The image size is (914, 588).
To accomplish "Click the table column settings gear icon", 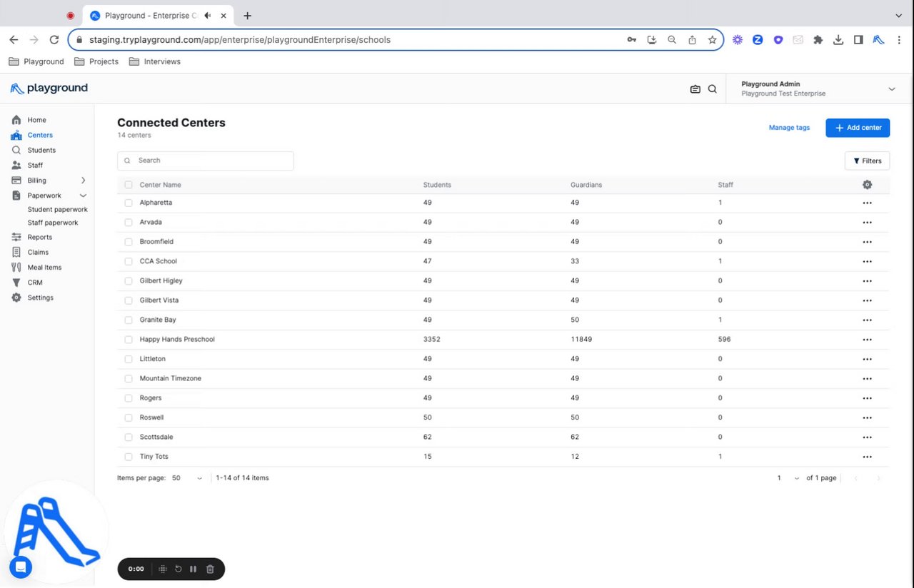I will pos(867,185).
